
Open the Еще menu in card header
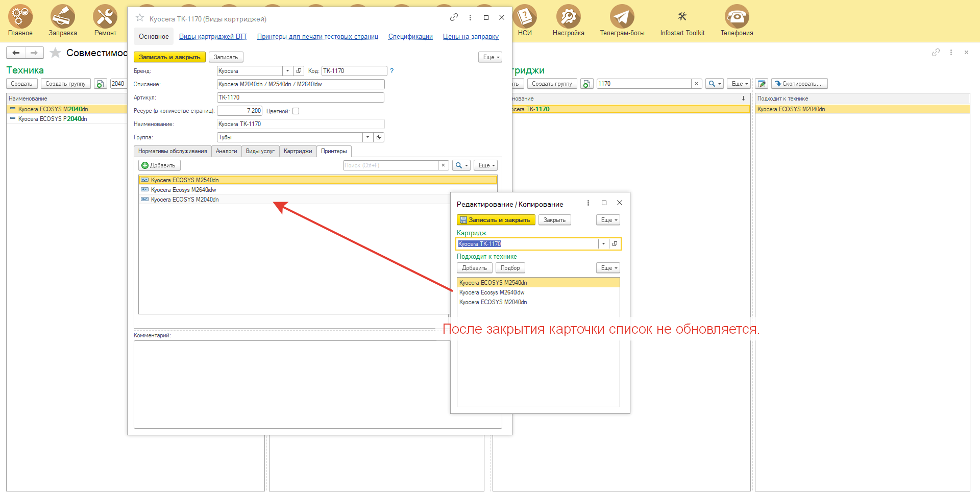coord(491,57)
